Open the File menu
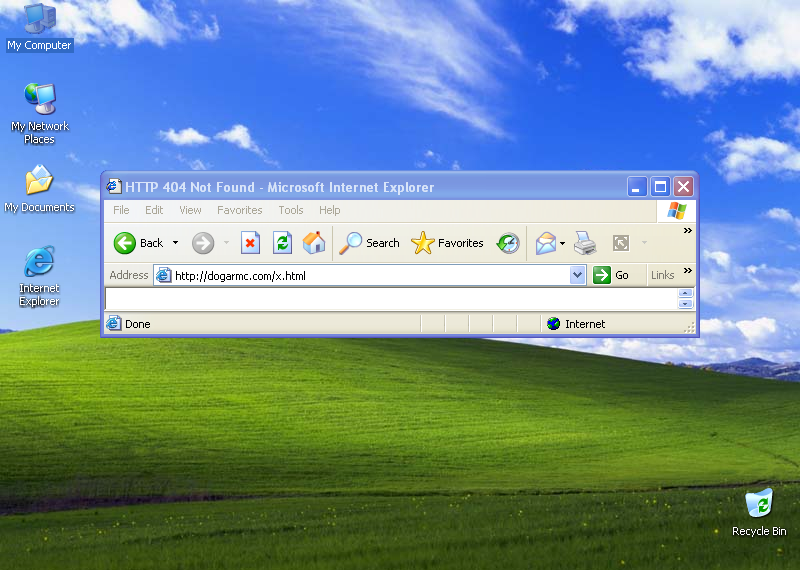This screenshot has height=570, width=800. (x=121, y=210)
